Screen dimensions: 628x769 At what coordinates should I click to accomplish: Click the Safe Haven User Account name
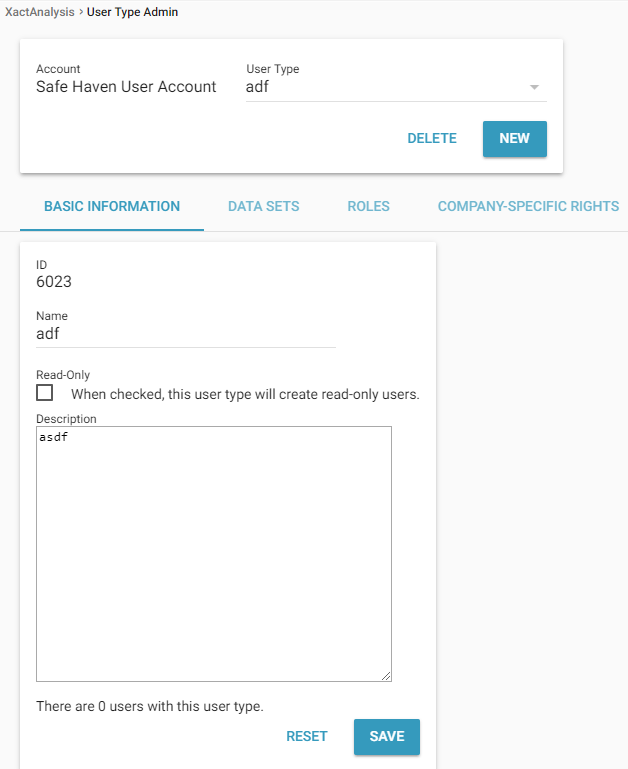(126, 87)
